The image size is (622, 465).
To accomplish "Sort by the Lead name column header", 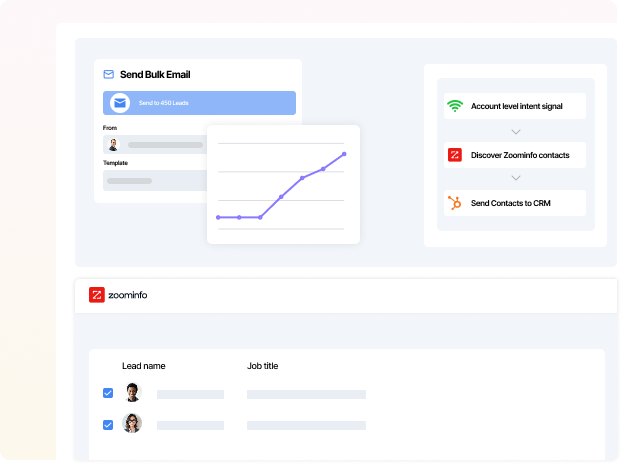I will point(143,366).
